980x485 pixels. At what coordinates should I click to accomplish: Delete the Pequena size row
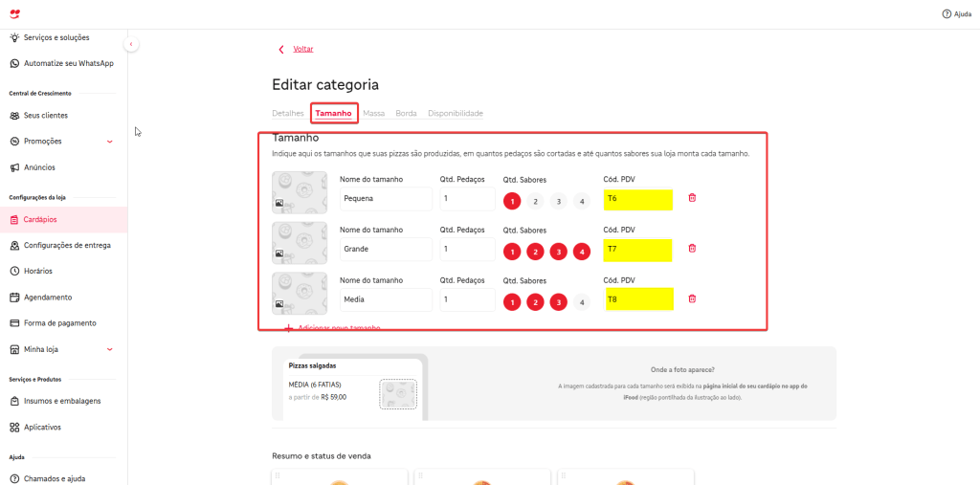click(x=692, y=198)
